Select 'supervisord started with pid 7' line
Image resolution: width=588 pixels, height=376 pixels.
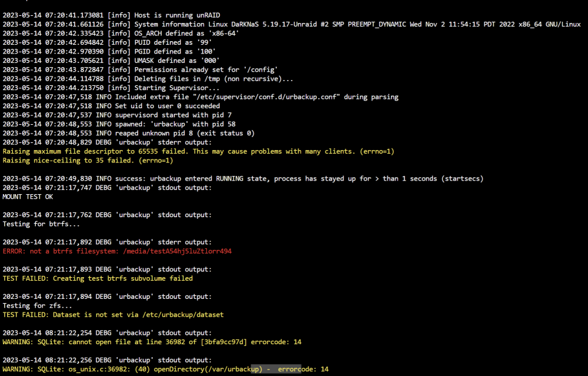(117, 115)
